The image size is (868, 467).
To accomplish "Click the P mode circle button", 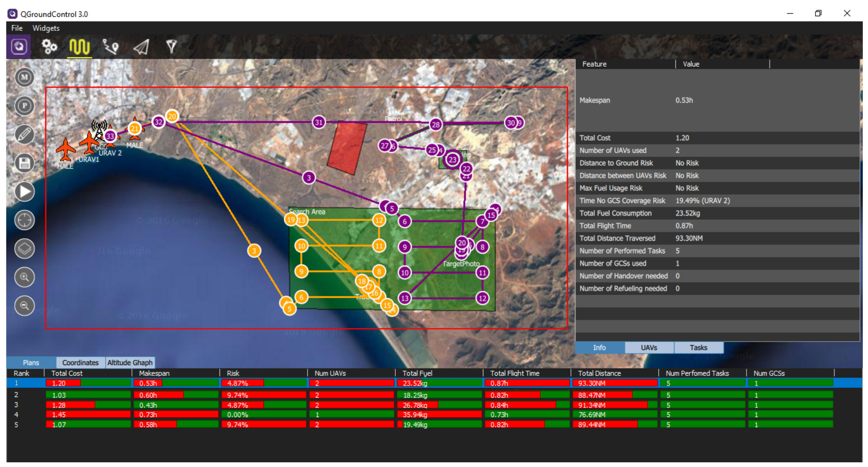I will click(24, 106).
